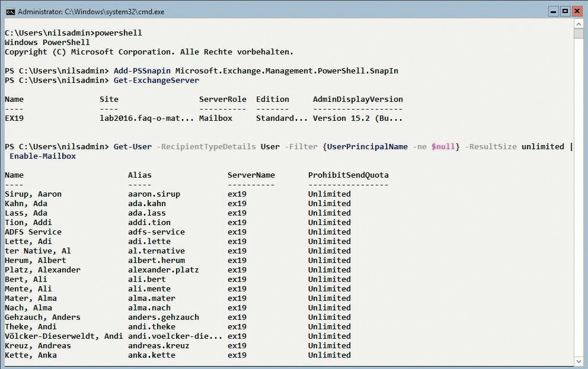Screen dimensions: 588x369
Task: Click the Add-PSSnapin command text
Action: coord(142,71)
